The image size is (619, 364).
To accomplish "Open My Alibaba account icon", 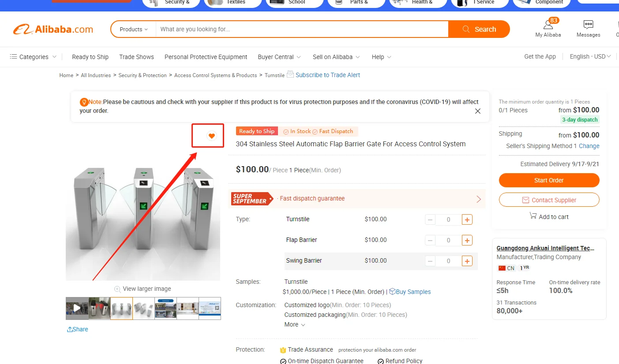I will [x=548, y=25].
